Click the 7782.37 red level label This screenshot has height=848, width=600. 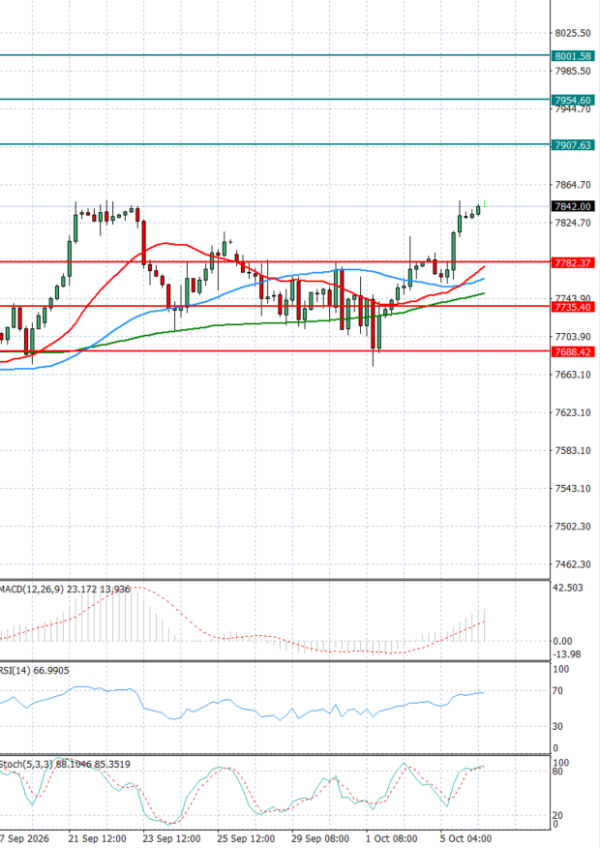573,263
